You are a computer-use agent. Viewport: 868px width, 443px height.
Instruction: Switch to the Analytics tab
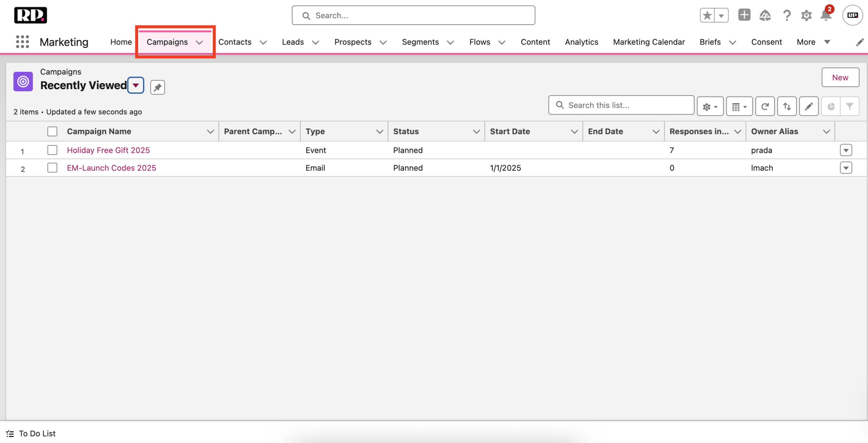point(581,42)
